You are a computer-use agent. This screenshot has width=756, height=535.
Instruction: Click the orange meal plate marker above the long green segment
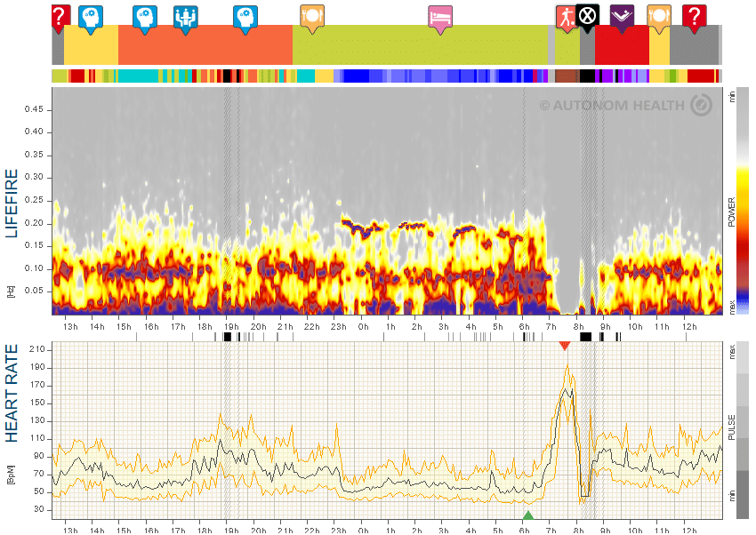coord(312,19)
